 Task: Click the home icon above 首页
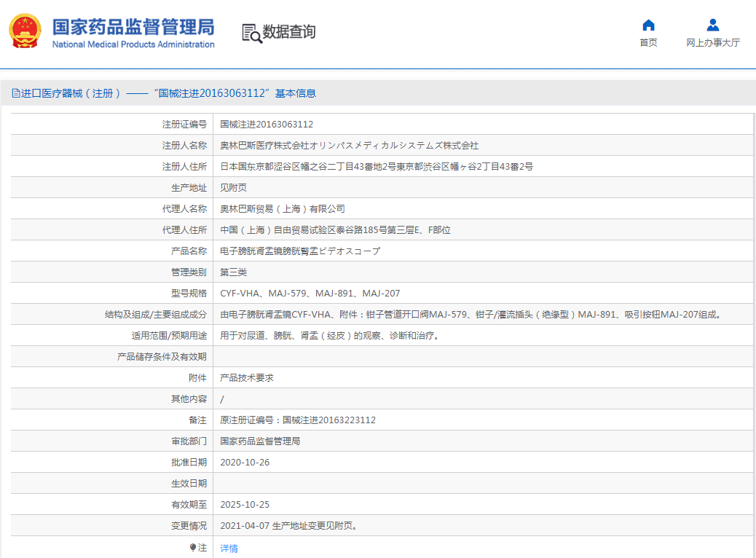click(648, 25)
